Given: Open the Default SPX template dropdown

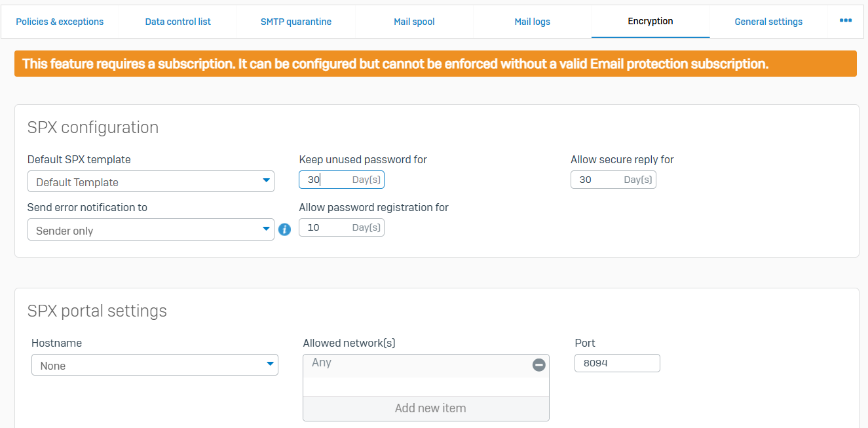Looking at the screenshot, I should pyautogui.click(x=151, y=182).
